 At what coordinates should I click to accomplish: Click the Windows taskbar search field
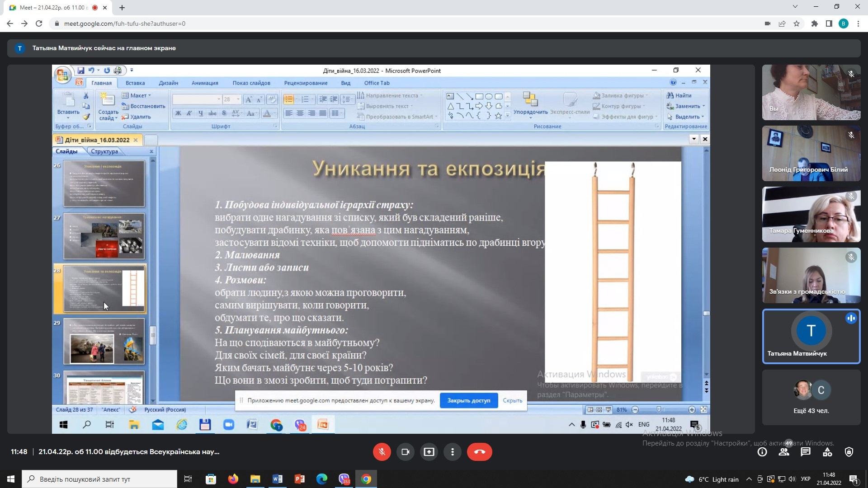pyautogui.click(x=99, y=479)
